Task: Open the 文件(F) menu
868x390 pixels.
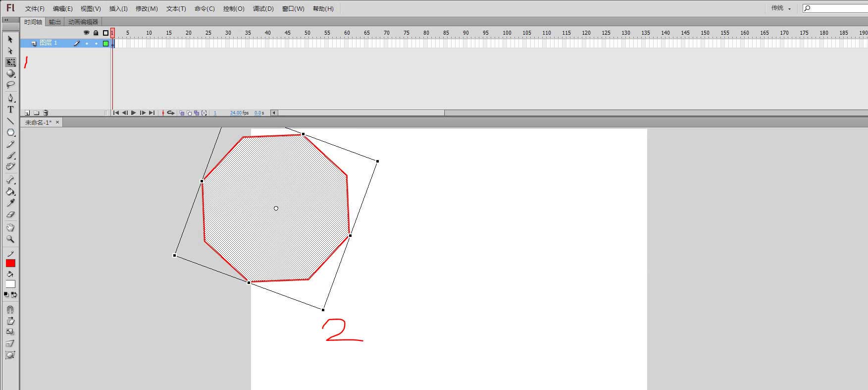Action: 35,9
